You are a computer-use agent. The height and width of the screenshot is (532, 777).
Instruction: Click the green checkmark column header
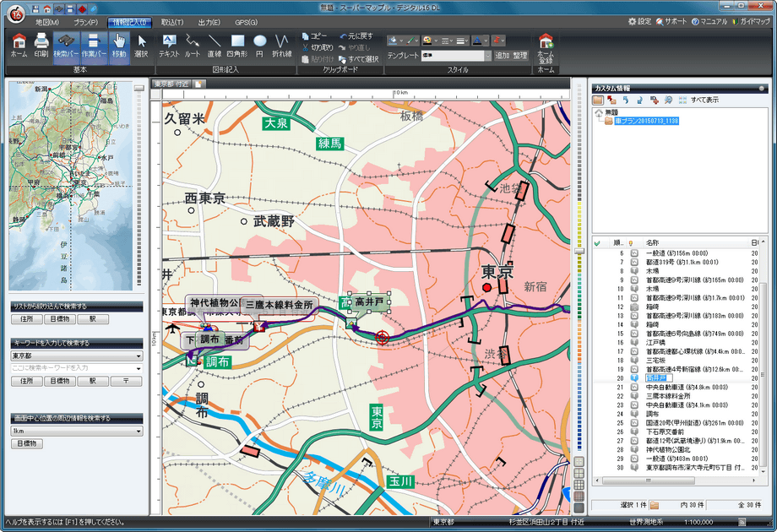coord(598,242)
